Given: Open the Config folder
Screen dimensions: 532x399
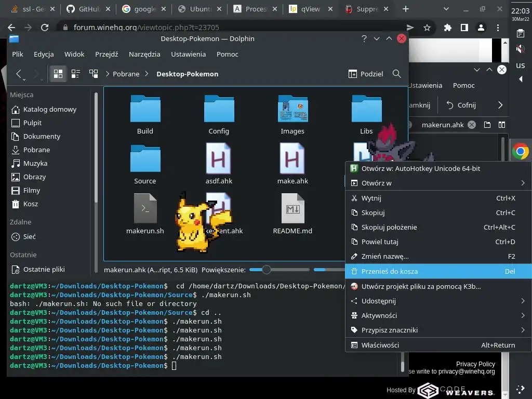Looking at the screenshot, I should pos(219,115).
